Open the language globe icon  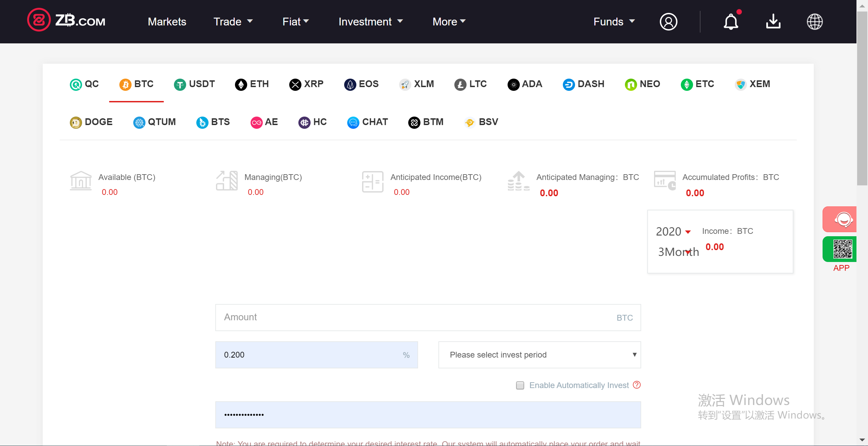(x=814, y=22)
